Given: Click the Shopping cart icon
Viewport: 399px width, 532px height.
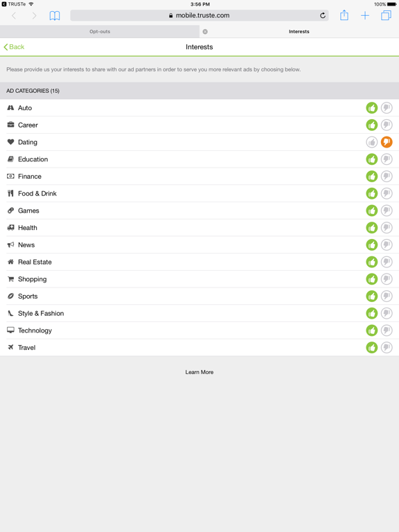Looking at the screenshot, I should point(10,279).
